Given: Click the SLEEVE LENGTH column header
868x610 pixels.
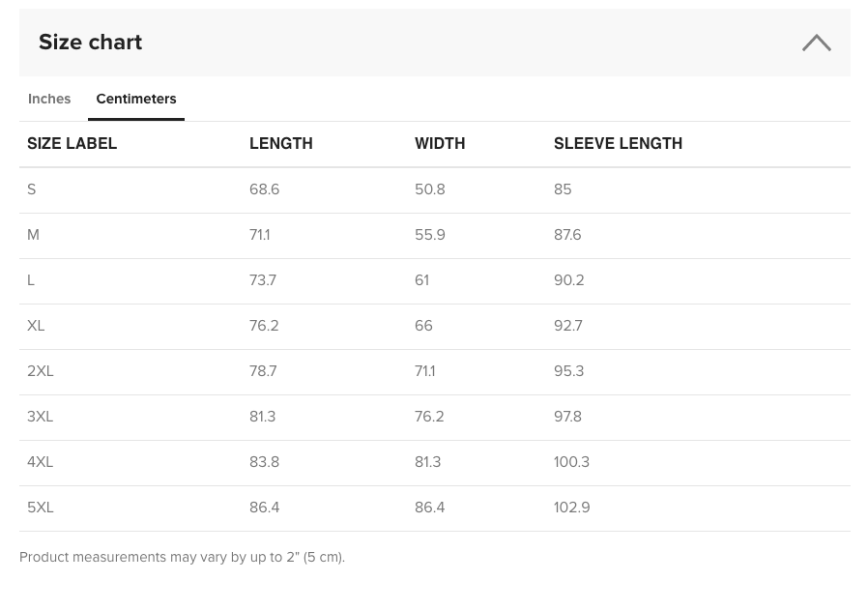Looking at the screenshot, I should pyautogui.click(x=618, y=144).
